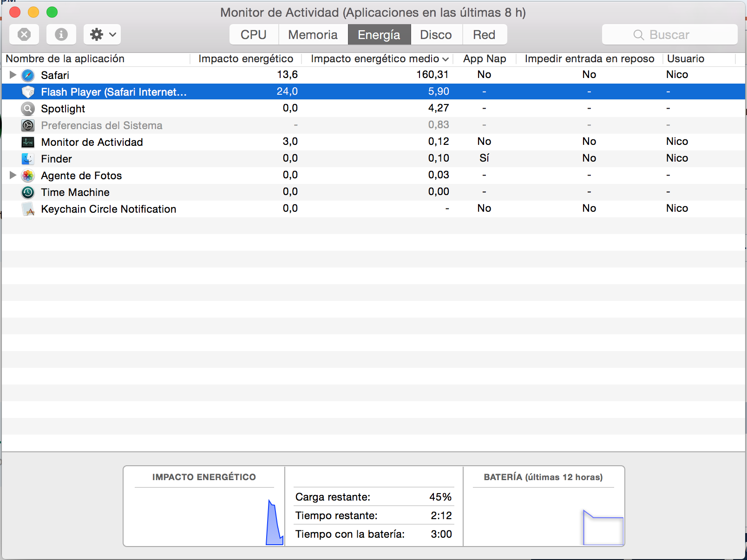Viewport: 747px width, 560px height.
Task: Click the Preferencias del Sistema gear icon
Action: [x=28, y=125]
